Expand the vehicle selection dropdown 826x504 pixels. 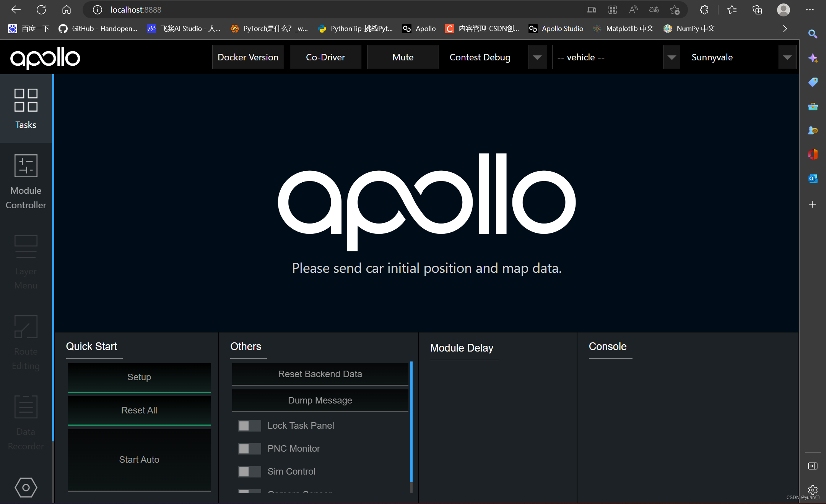pos(672,57)
